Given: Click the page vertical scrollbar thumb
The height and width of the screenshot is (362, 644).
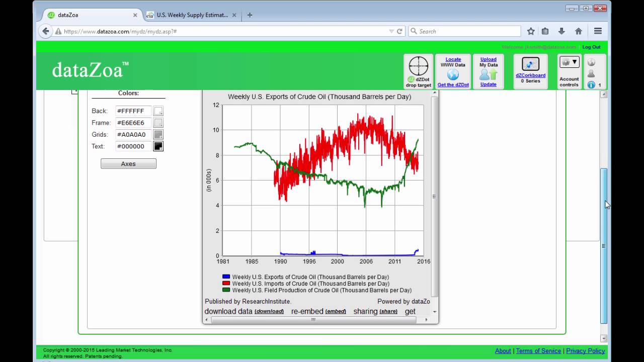Looking at the screenshot, I should click(x=604, y=246).
